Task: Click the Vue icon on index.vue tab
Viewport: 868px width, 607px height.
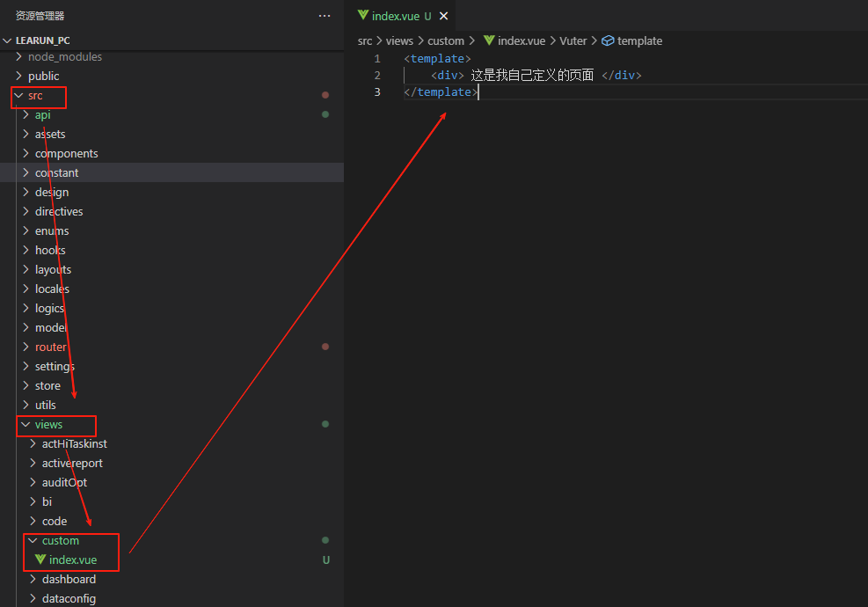Action: pos(363,16)
